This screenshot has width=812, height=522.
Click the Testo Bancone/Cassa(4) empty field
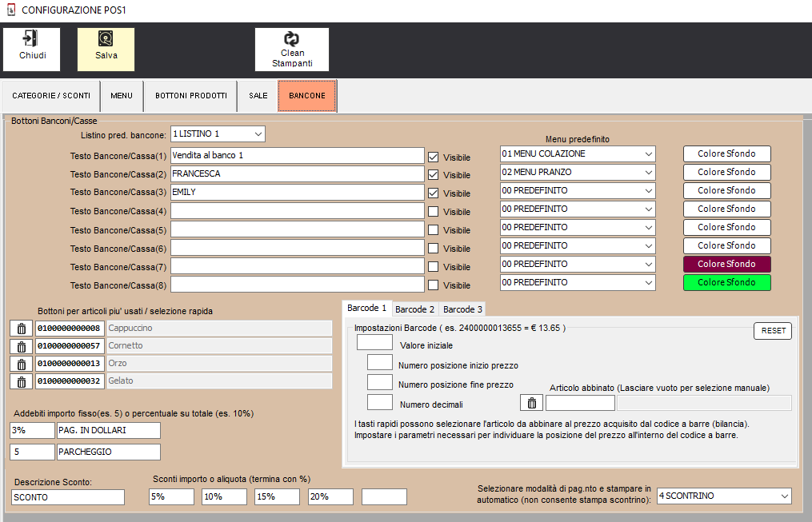pyautogui.click(x=298, y=210)
